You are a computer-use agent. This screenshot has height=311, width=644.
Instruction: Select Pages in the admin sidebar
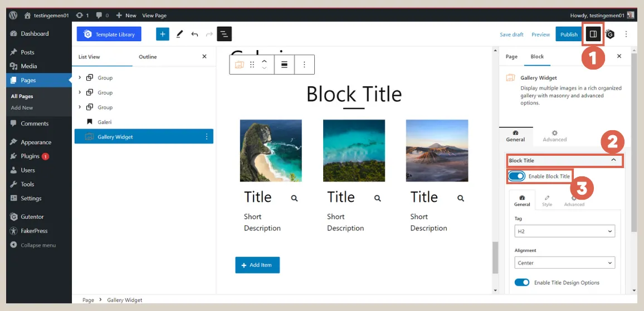[39, 80]
